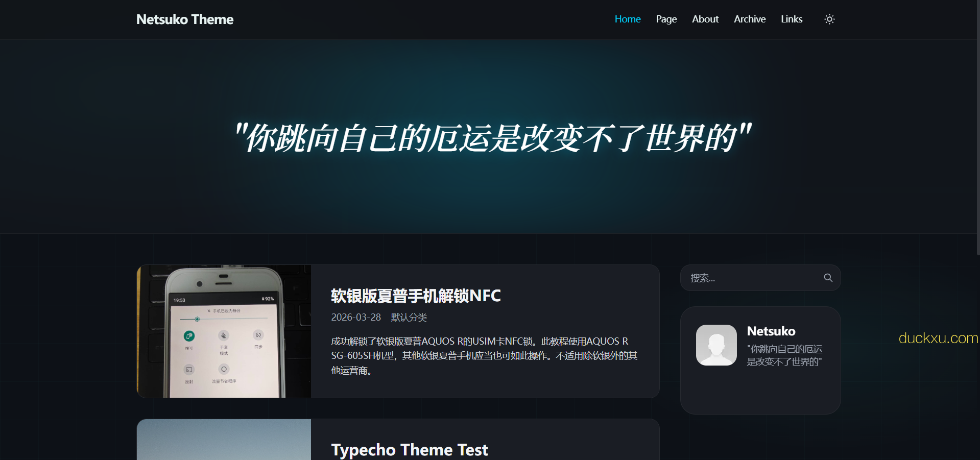Open the 软银版夏普手机解锁NFC post title

(x=416, y=296)
